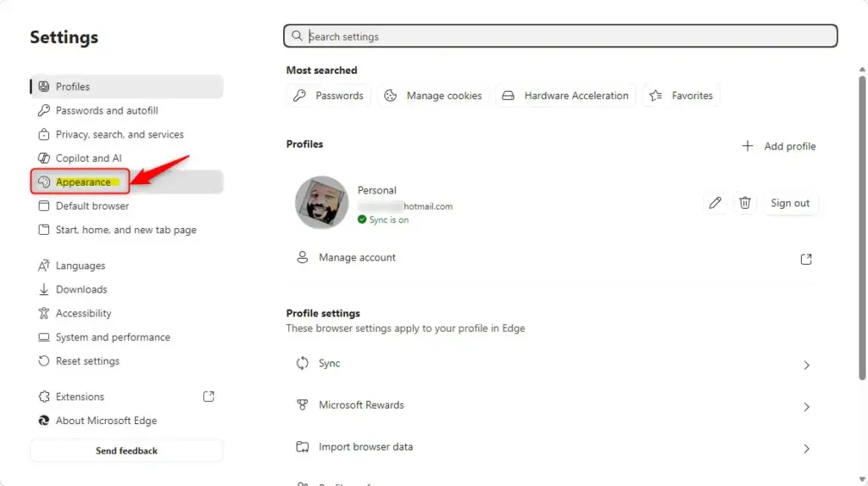The width and height of the screenshot is (868, 486).
Task: Click the 'Personal' profile name text
Action: click(377, 190)
